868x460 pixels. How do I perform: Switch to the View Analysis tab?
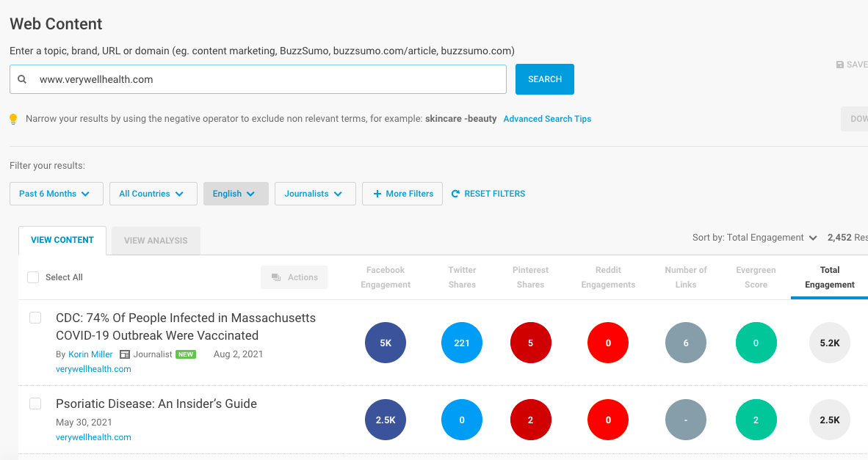156,240
